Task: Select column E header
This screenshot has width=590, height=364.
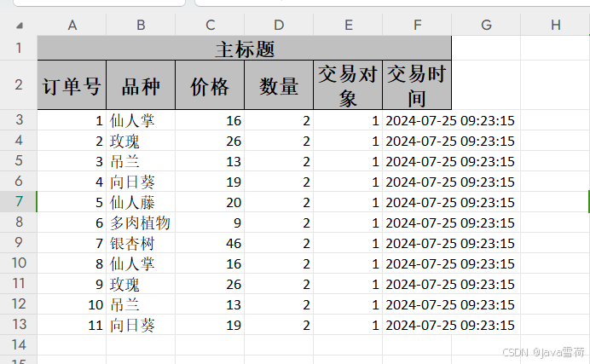Action: coord(348,26)
